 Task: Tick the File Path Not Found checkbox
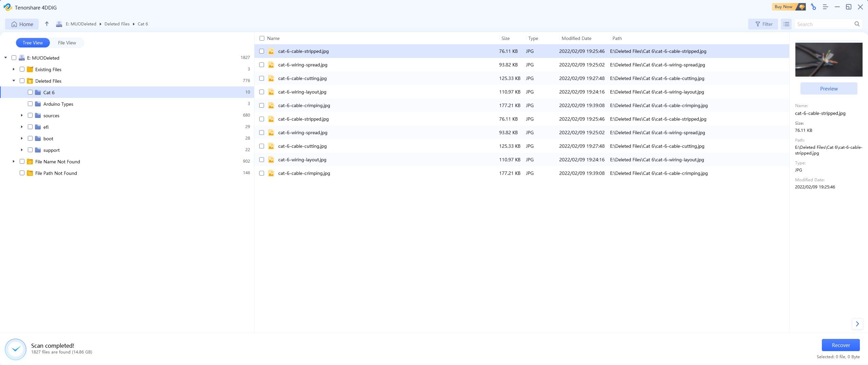point(22,173)
